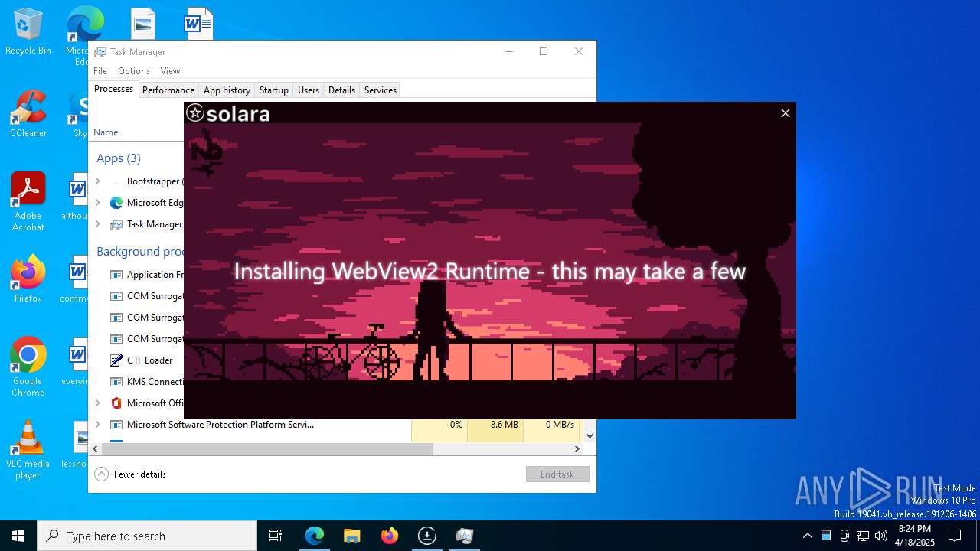This screenshot has width=980, height=551.
Task: Switch to the Details tab
Action: (x=341, y=90)
